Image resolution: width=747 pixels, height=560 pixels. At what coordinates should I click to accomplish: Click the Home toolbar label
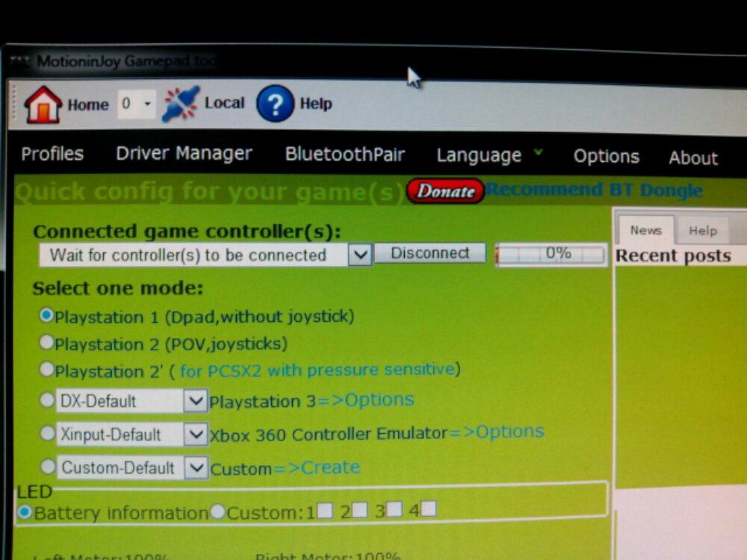[x=88, y=105]
